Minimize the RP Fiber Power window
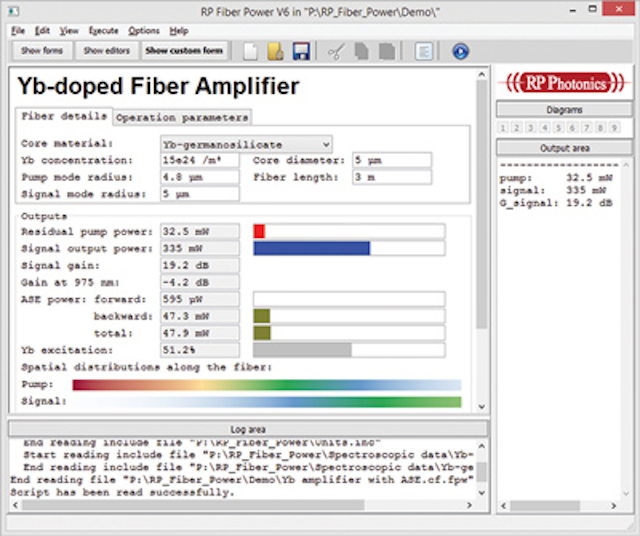 tap(573, 10)
